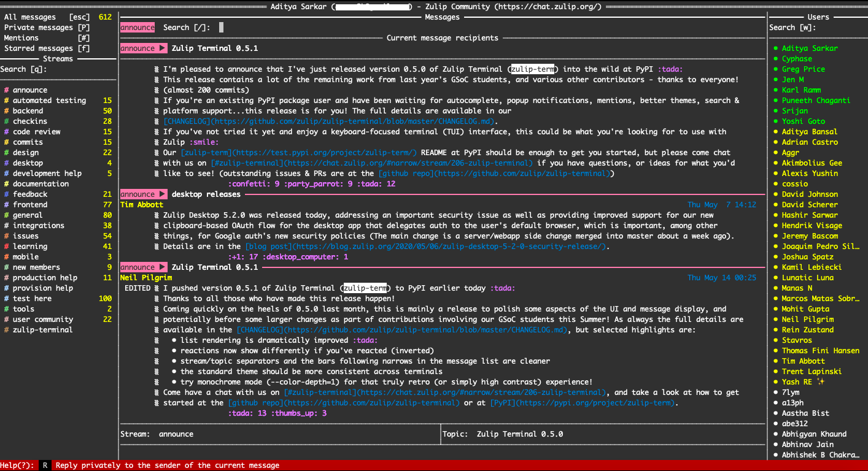Select Jen M in the Users list
868x471 pixels.
[793, 80]
